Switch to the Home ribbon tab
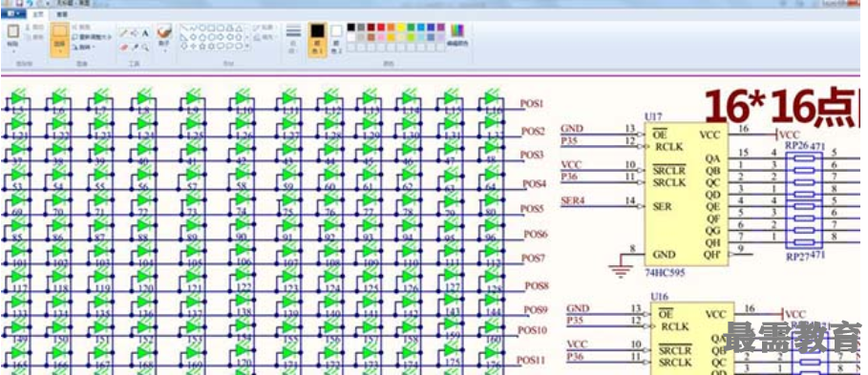The image size is (868, 375). [x=37, y=13]
